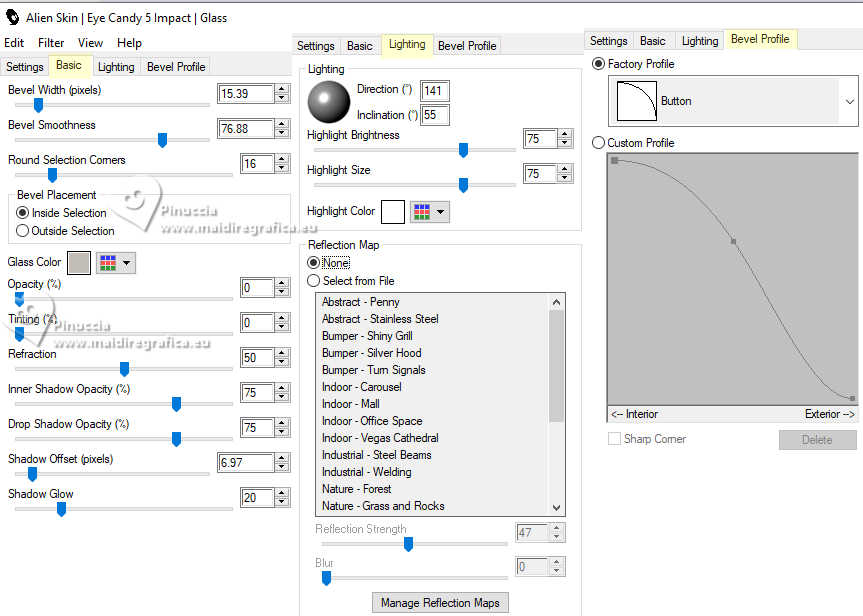The width and height of the screenshot is (863, 616).
Task: Click the Drop Shadow Opacity slider handle
Action: click(x=177, y=439)
